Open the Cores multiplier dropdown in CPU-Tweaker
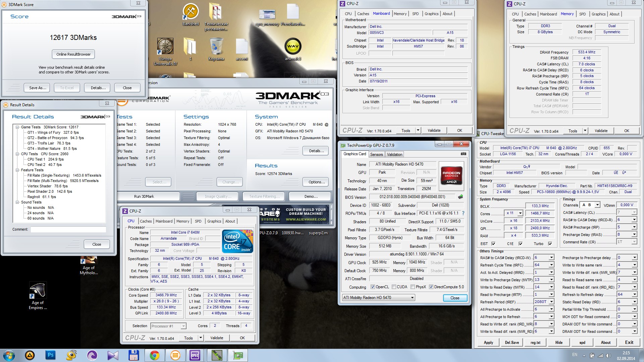The height and width of the screenshot is (362, 644). coord(520,213)
